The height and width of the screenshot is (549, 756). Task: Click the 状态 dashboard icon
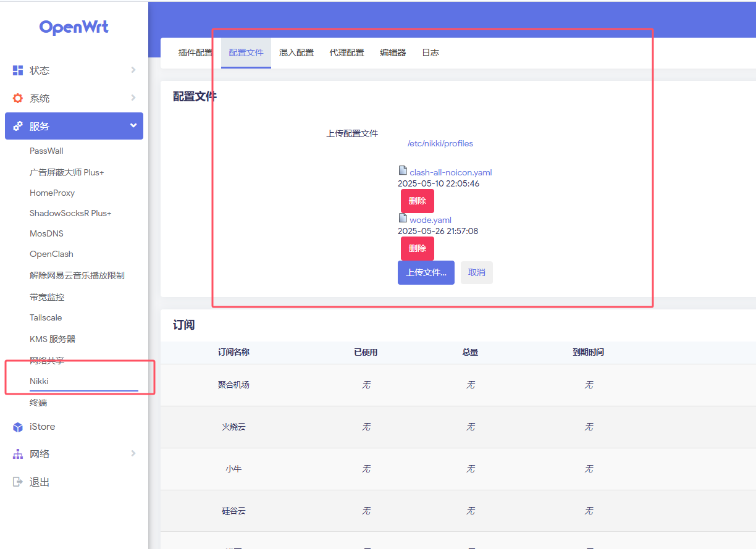coord(18,70)
